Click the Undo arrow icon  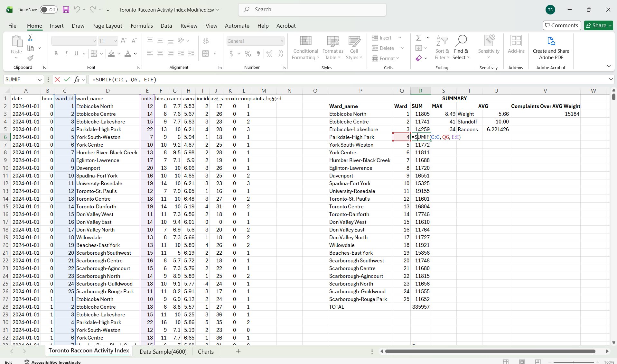pos(77,10)
